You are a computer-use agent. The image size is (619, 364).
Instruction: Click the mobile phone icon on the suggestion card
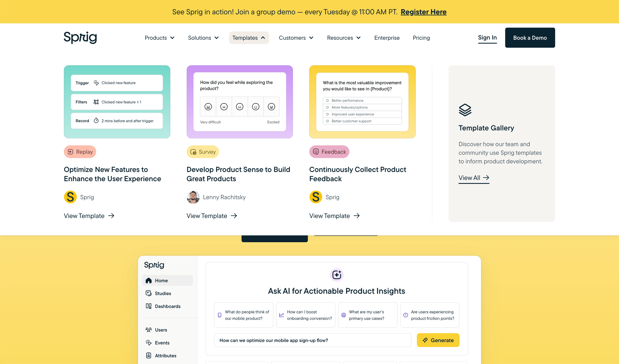tap(219, 315)
